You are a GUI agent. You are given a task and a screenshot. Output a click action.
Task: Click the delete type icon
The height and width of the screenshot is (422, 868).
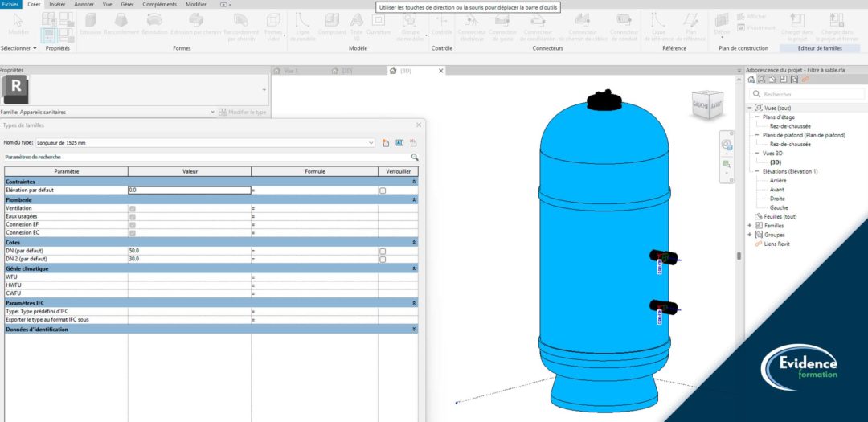coord(413,143)
